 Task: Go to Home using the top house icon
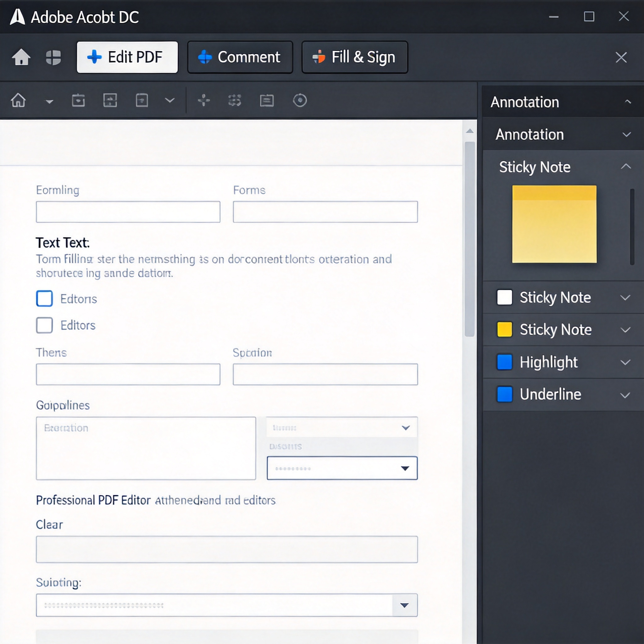click(x=21, y=57)
